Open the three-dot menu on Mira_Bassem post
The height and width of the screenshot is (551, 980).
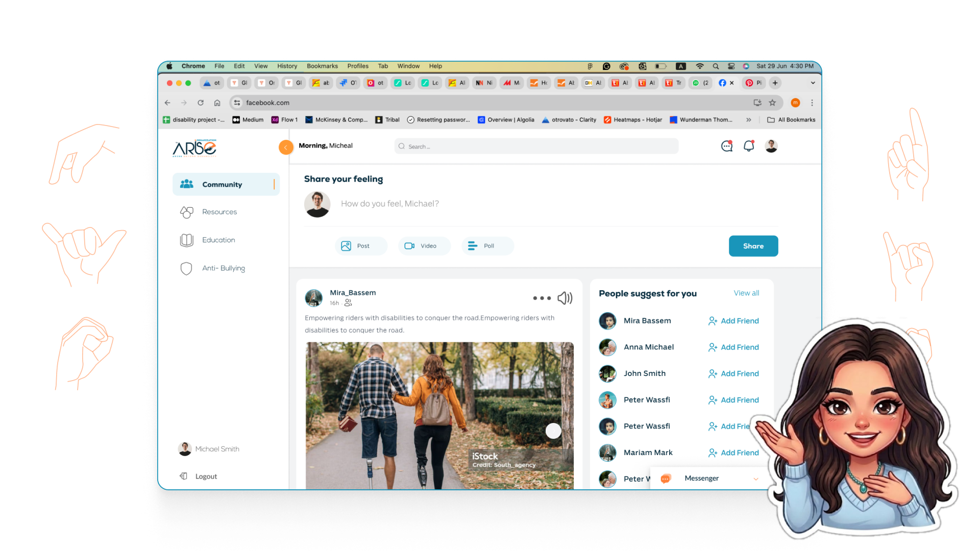coord(542,298)
